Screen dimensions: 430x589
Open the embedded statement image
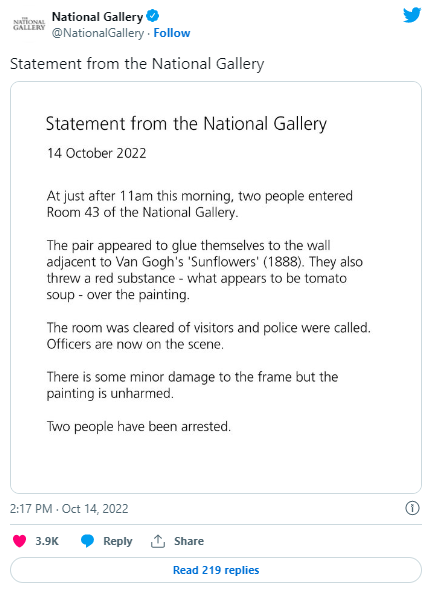click(216, 287)
